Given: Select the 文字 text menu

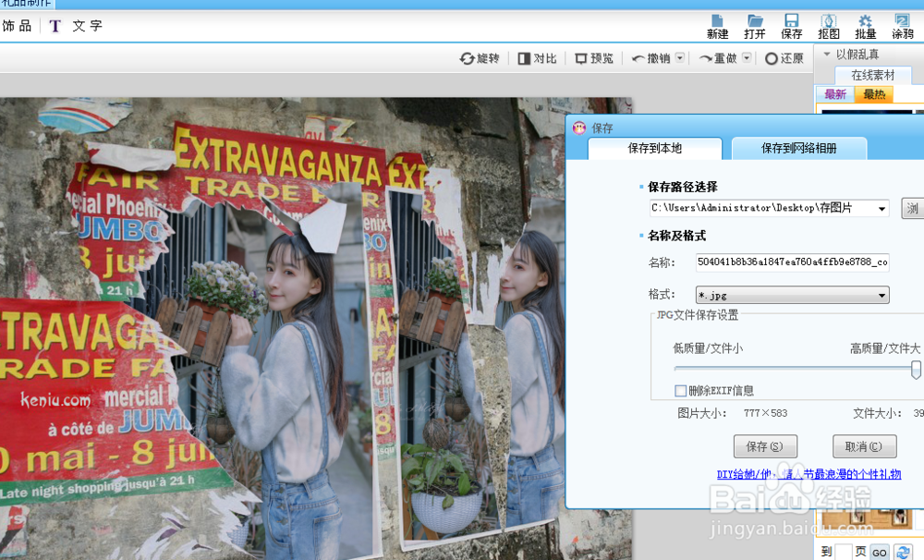Looking at the screenshot, I should tap(87, 26).
